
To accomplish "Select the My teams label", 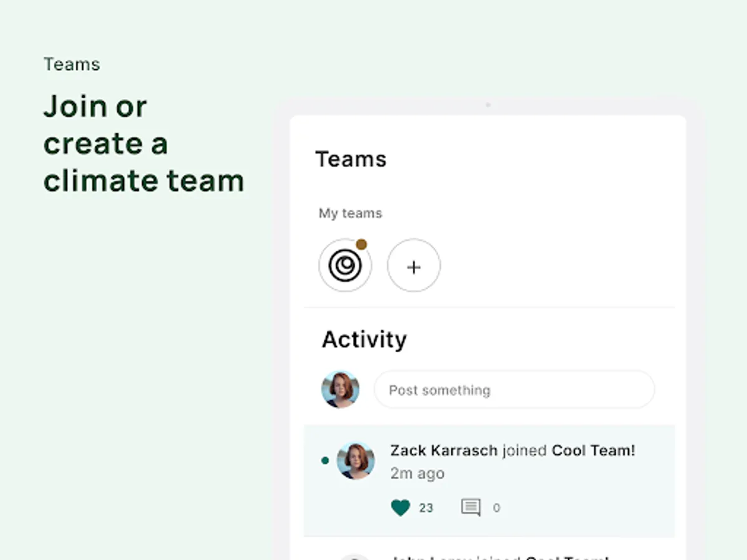I will 350,213.
